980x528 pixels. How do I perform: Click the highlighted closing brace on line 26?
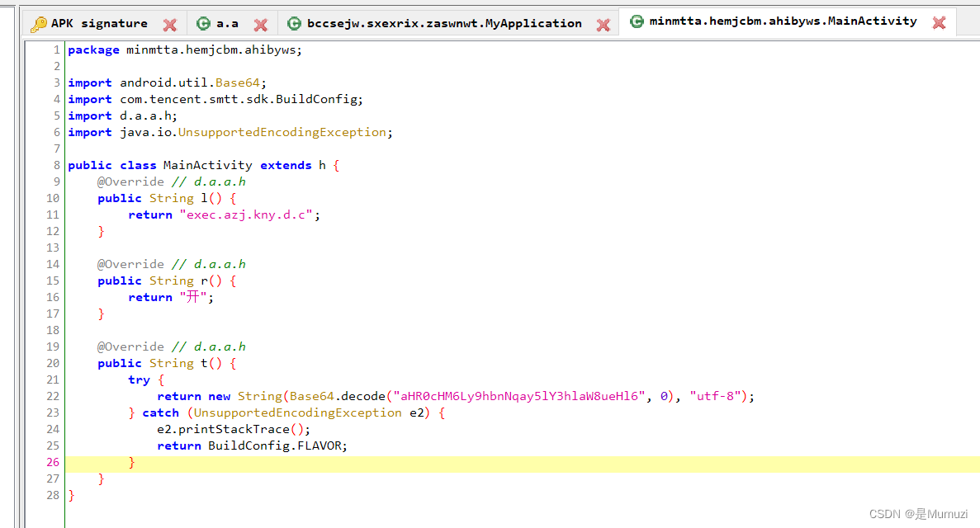coord(131,462)
